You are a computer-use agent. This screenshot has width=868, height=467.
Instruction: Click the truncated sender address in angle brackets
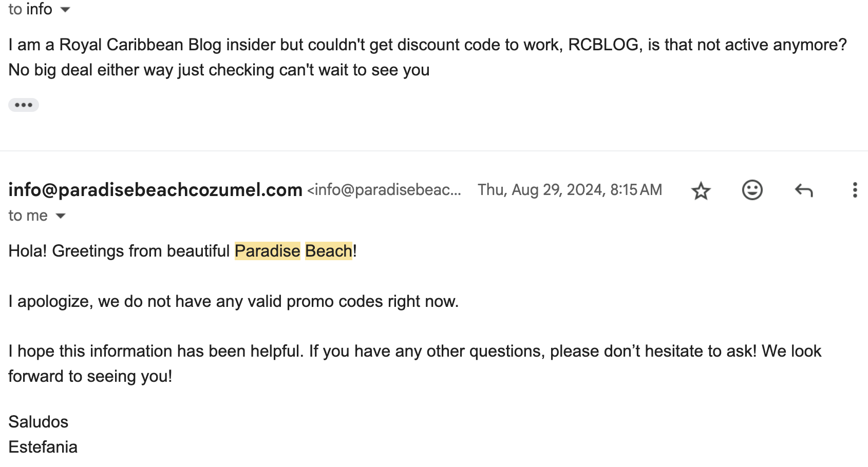(384, 190)
